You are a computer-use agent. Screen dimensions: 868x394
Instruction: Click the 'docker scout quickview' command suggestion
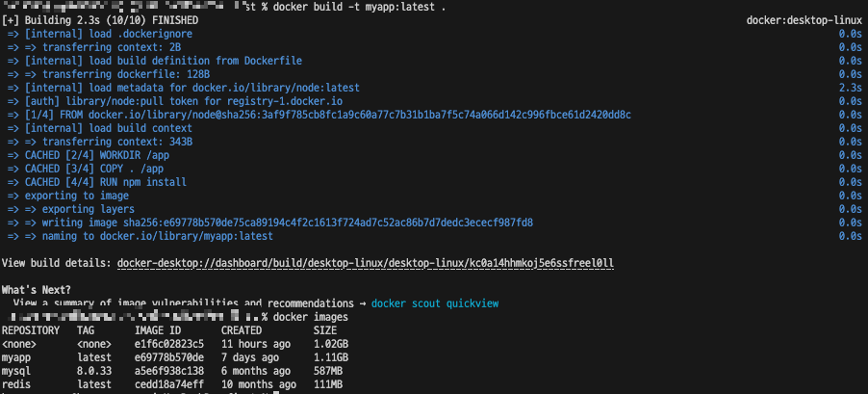pos(435,303)
